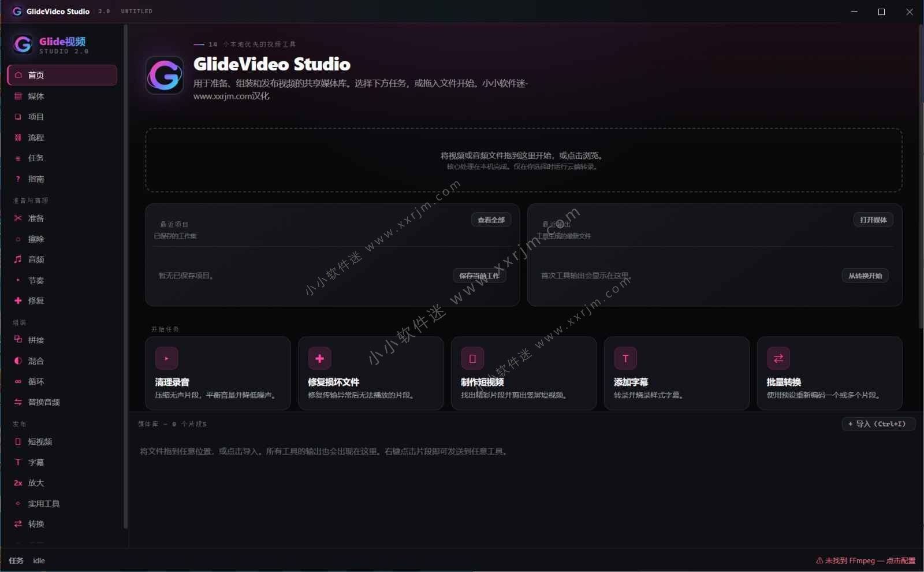Click the 替换音频 replace audio icon
The width and height of the screenshot is (924, 572).
click(x=18, y=402)
